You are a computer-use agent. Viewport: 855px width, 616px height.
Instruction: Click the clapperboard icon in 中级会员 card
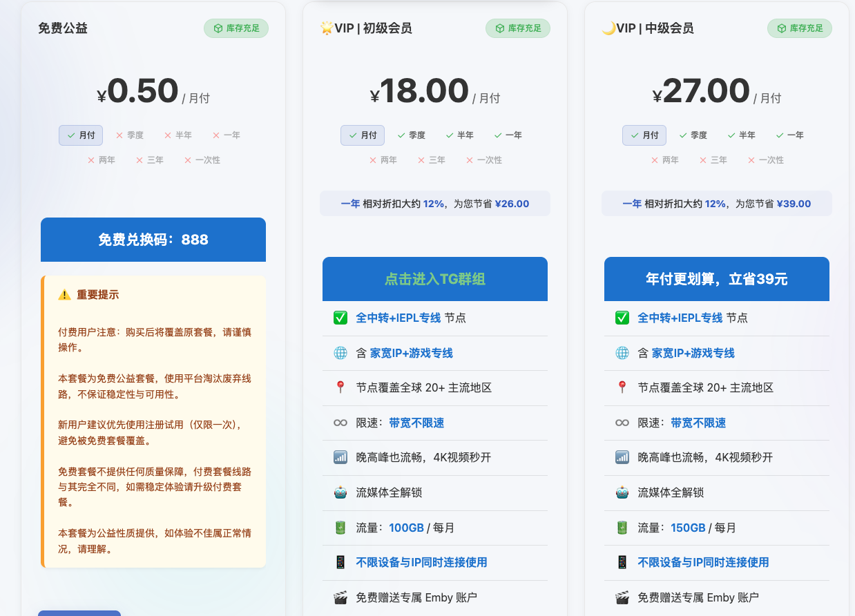click(x=622, y=597)
